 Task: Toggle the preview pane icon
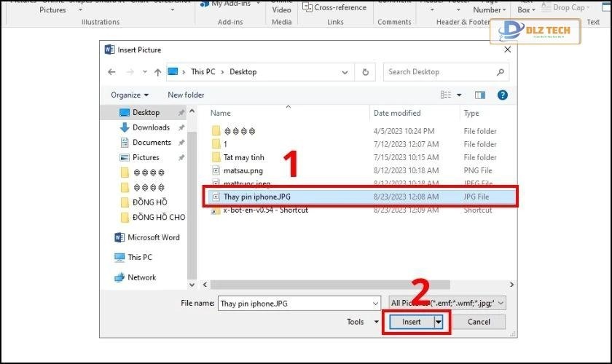480,95
